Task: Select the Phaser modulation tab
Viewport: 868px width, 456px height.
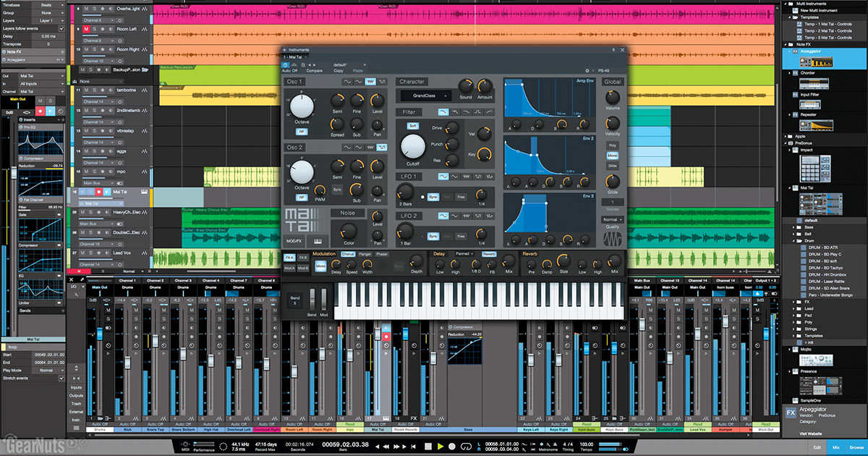Action: pos(382,254)
